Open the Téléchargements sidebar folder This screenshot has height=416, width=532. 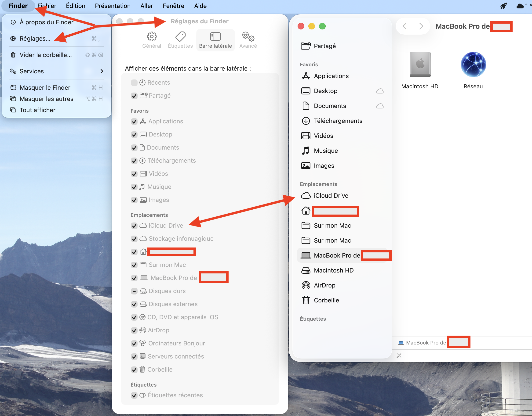pos(338,121)
